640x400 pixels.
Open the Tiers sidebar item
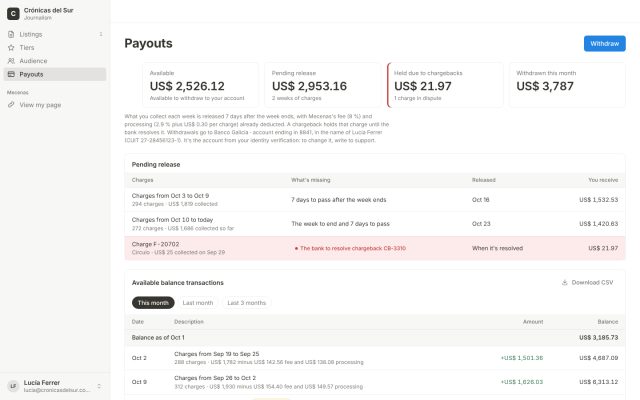tap(55, 48)
